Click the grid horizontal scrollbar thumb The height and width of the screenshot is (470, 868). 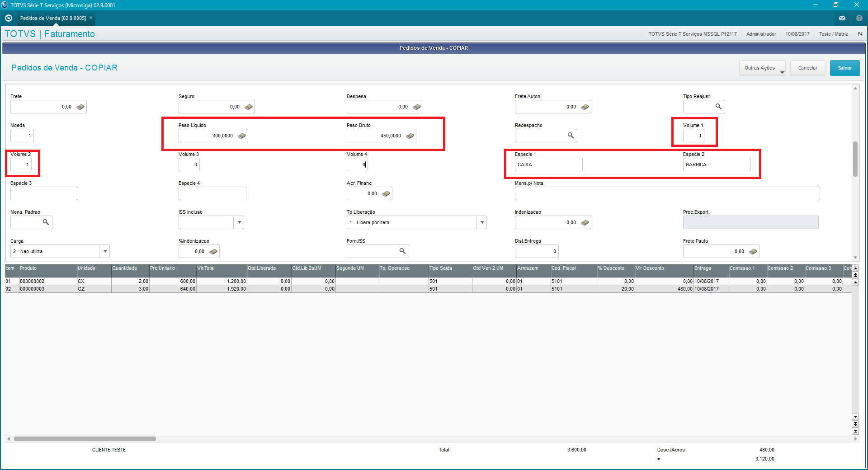[85, 439]
